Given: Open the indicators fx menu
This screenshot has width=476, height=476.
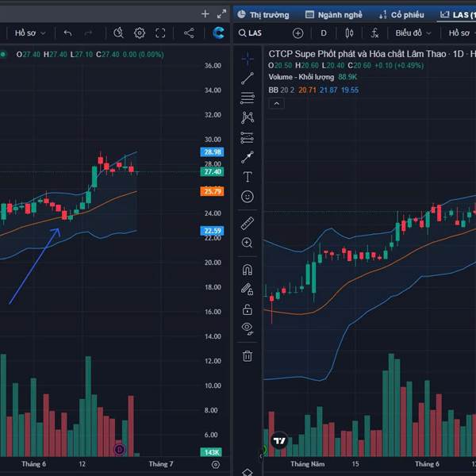Looking at the screenshot, I should pos(374,33).
